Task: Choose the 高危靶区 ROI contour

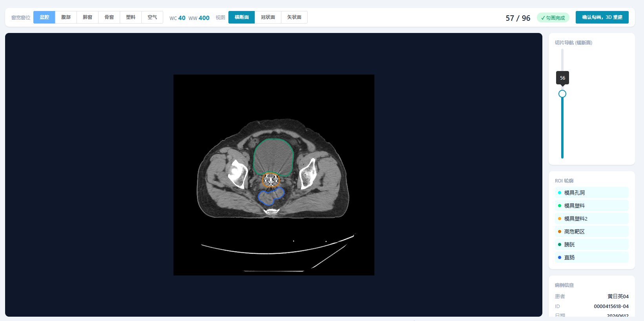Action: tap(592, 232)
